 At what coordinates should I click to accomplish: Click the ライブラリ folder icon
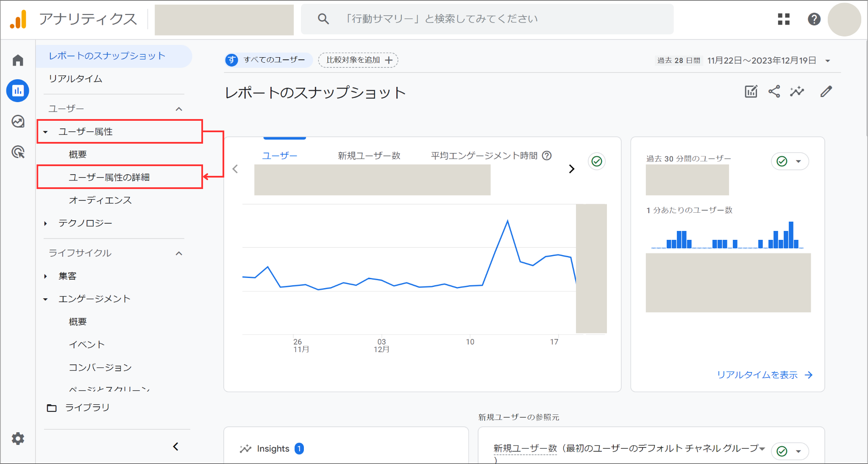(x=52, y=408)
